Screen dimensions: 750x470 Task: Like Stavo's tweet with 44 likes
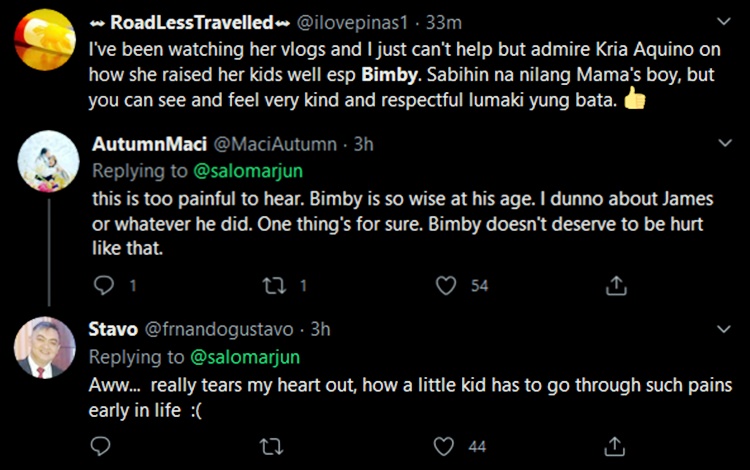pyautogui.click(x=446, y=446)
